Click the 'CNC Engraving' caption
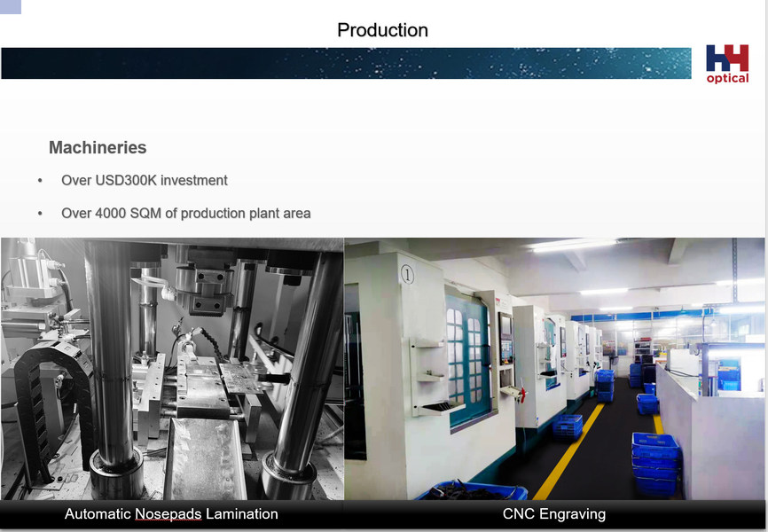 (554, 514)
